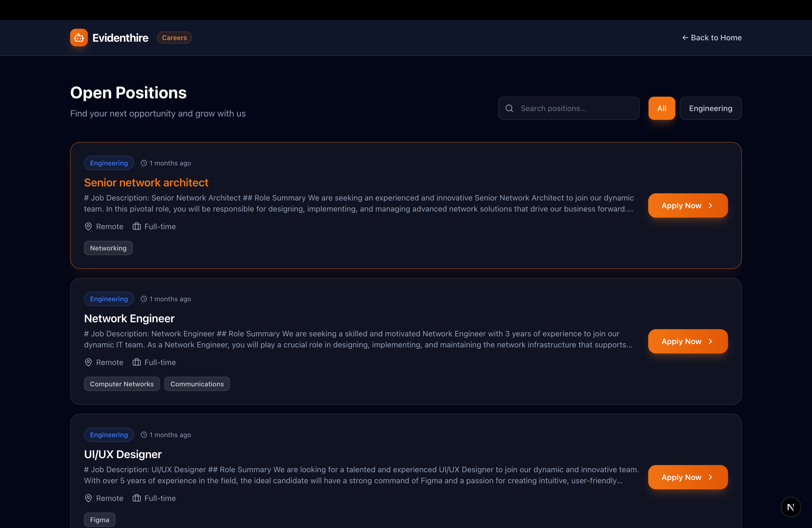Click the Figma skill tag
This screenshot has height=528, width=812.
point(100,520)
